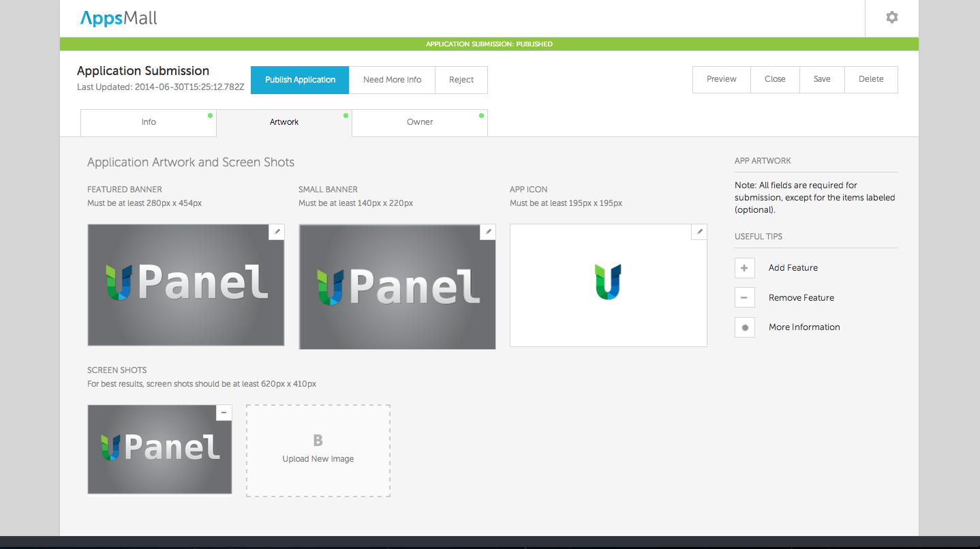The height and width of the screenshot is (549, 980).
Task: Click the Application Submission: Published status bar
Action: pos(489,44)
